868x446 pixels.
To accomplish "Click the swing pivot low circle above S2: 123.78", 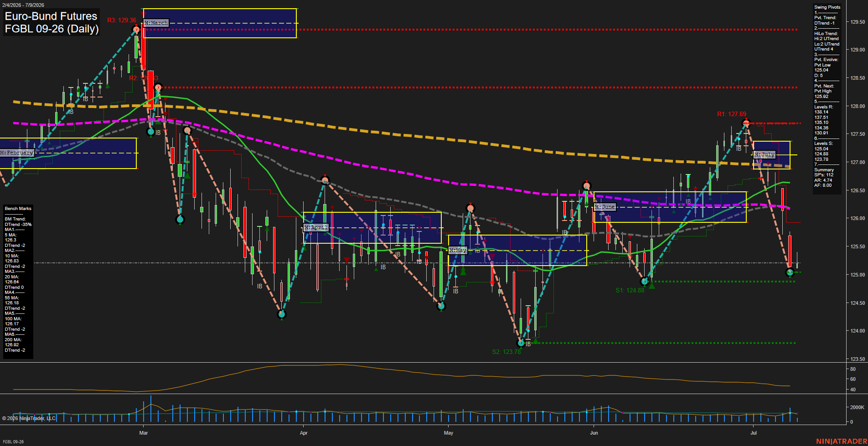I will [521, 343].
